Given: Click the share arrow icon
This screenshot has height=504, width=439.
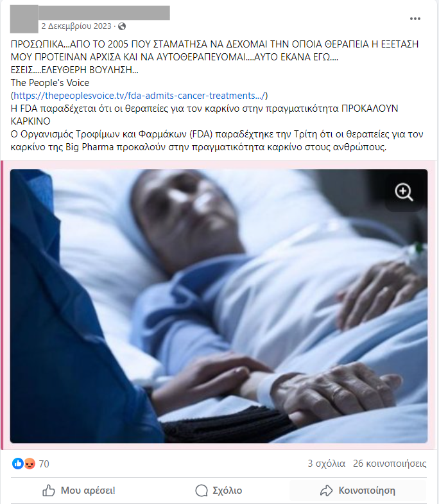Looking at the screenshot, I should click(x=326, y=491).
